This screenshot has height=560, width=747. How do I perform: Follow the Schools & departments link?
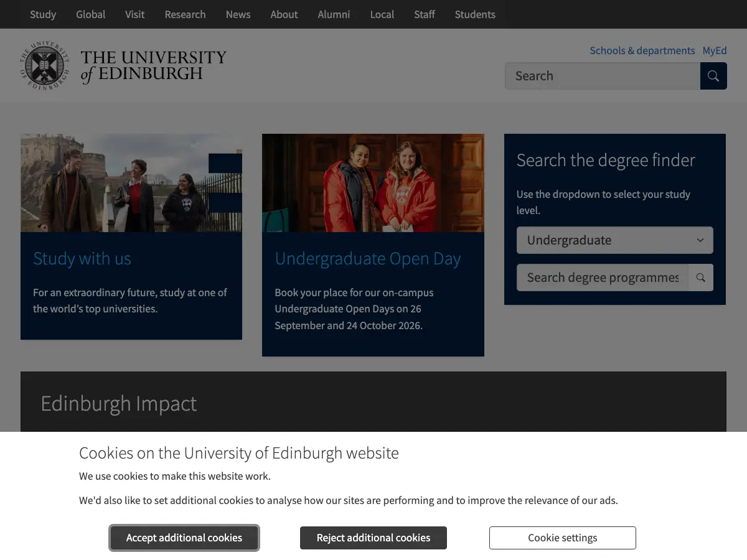tap(642, 50)
